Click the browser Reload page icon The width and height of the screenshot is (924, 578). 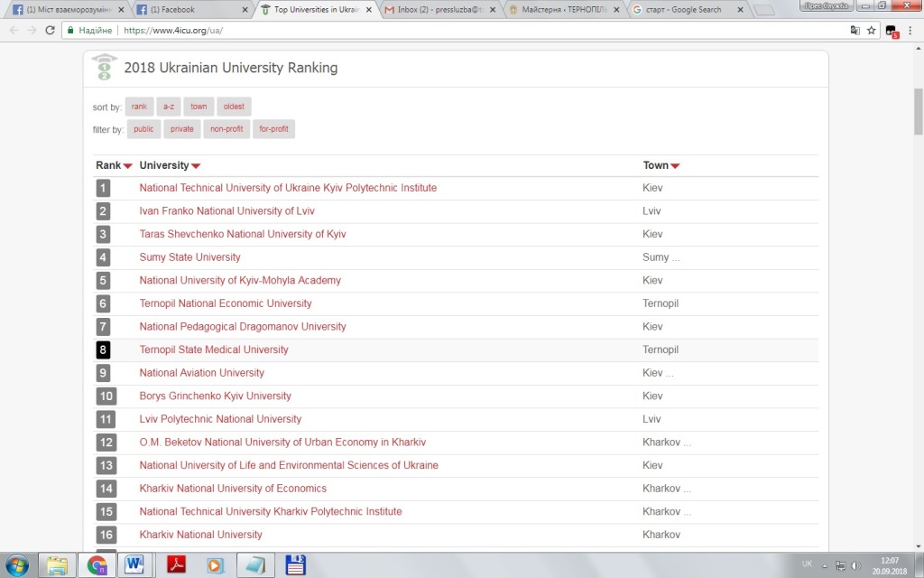[x=51, y=30]
